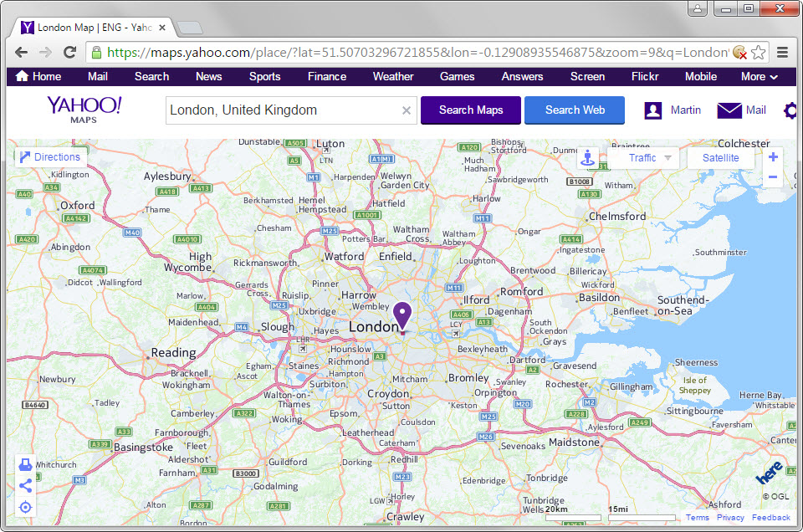The width and height of the screenshot is (803, 532).
Task: Click the street view person icon
Action: click(588, 158)
